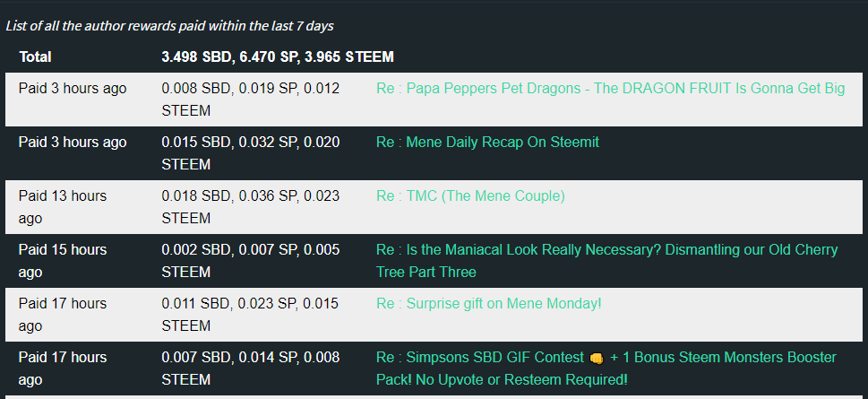Open the Simpsons SBD GIF Contest link

pyautogui.click(x=606, y=369)
